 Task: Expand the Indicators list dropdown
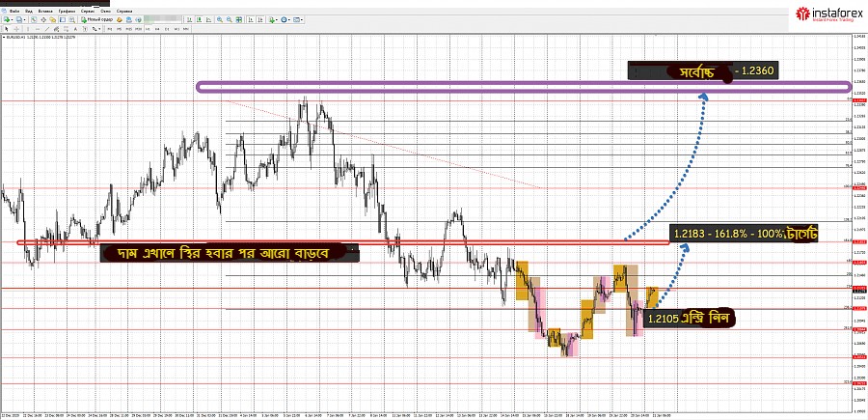[276, 20]
